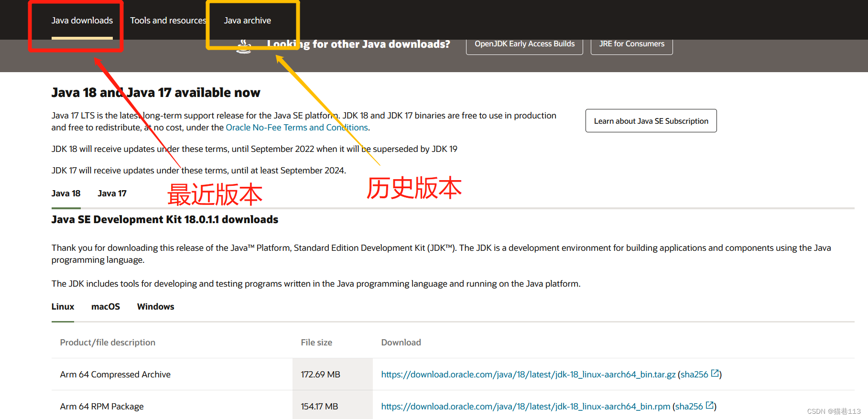
Task: Select the Linux platform tab
Action: pyautogui.click(x=63, y=307)
